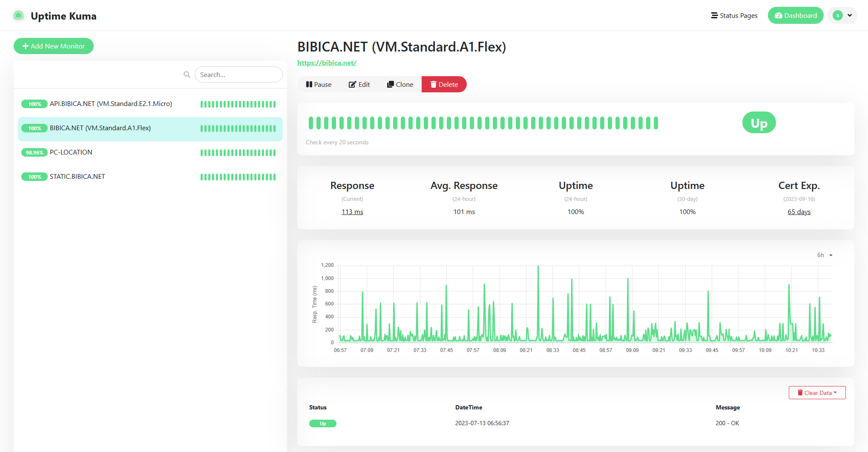Click the Clone icon
The image size is (868, 452).
coord(390,84)
